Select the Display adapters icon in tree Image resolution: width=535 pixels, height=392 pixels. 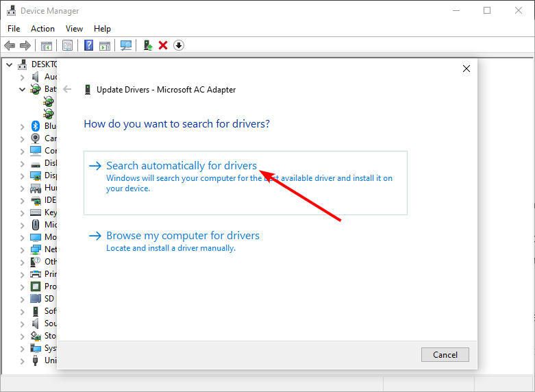tap(36, 175)
